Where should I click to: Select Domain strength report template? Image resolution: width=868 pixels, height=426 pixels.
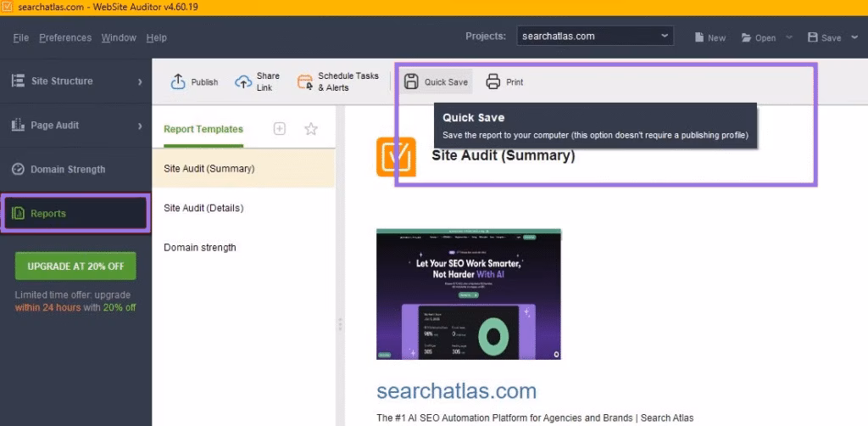(x=200, y=248)
